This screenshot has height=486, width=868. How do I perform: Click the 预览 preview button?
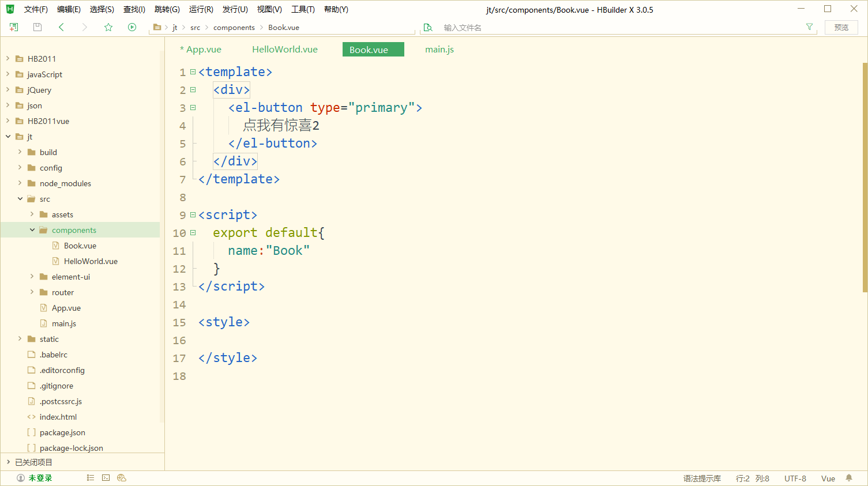click(841, 27)
